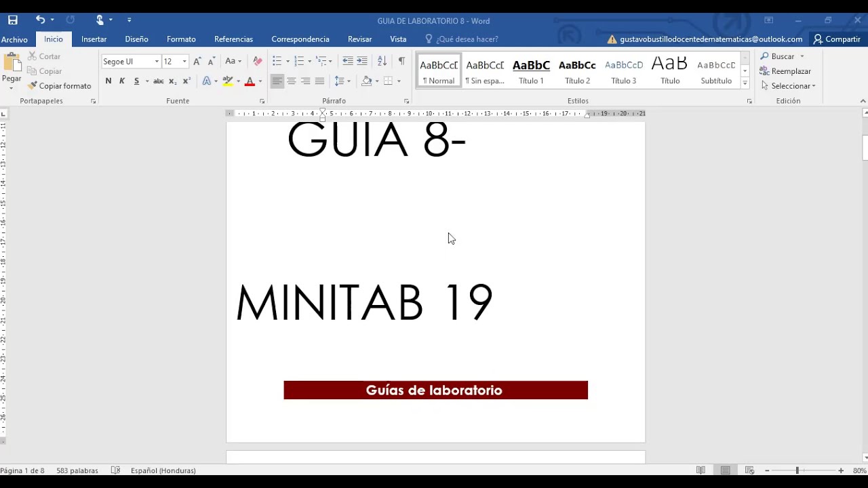Click text highlight color button
868x488 pixels.
coord(228,81)
